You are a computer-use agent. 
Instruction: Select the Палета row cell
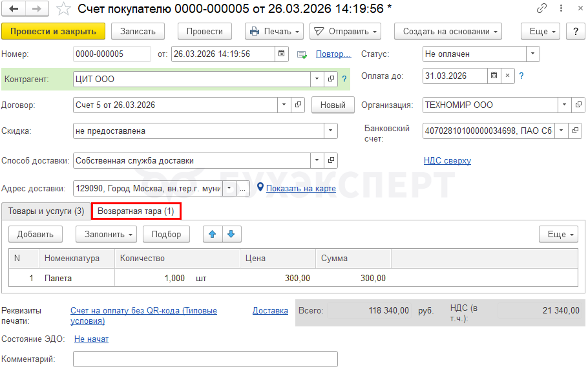point(76,278)
